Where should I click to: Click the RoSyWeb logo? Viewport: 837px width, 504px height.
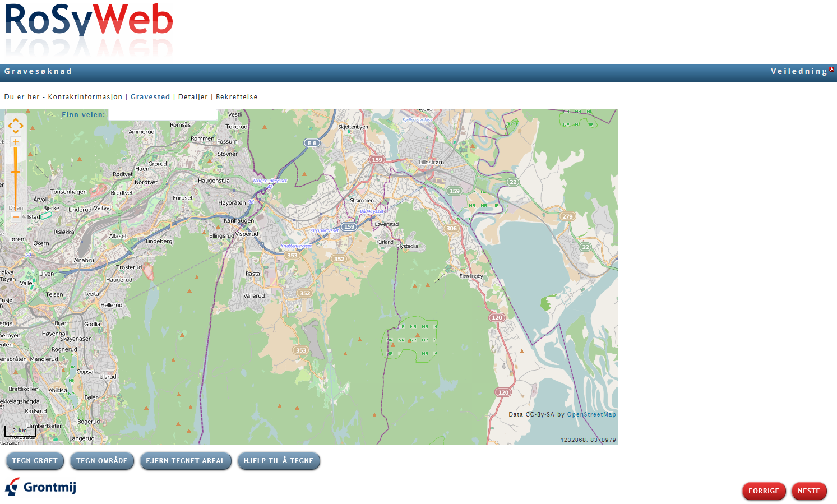89,30
